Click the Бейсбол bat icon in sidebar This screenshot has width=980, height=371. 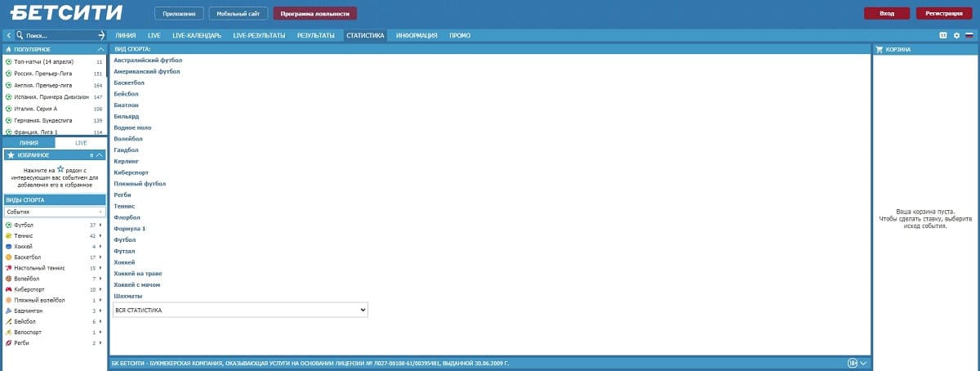[8, 322]
